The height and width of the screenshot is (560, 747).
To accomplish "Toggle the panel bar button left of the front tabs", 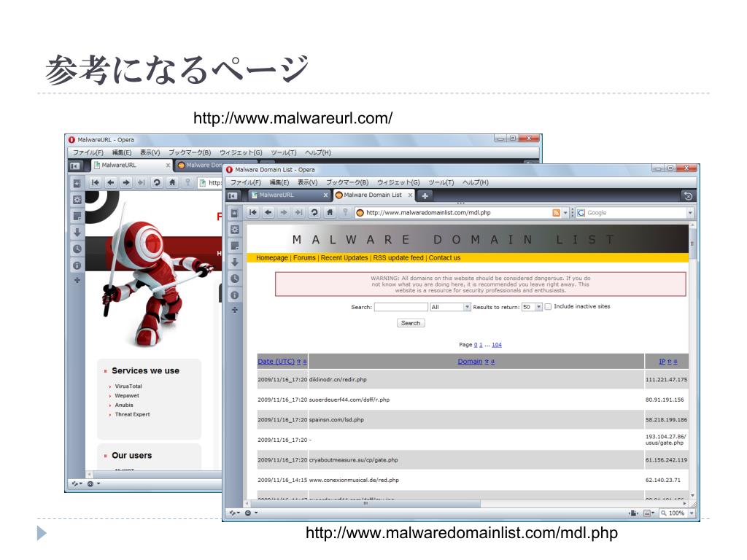I will (233, 195).
